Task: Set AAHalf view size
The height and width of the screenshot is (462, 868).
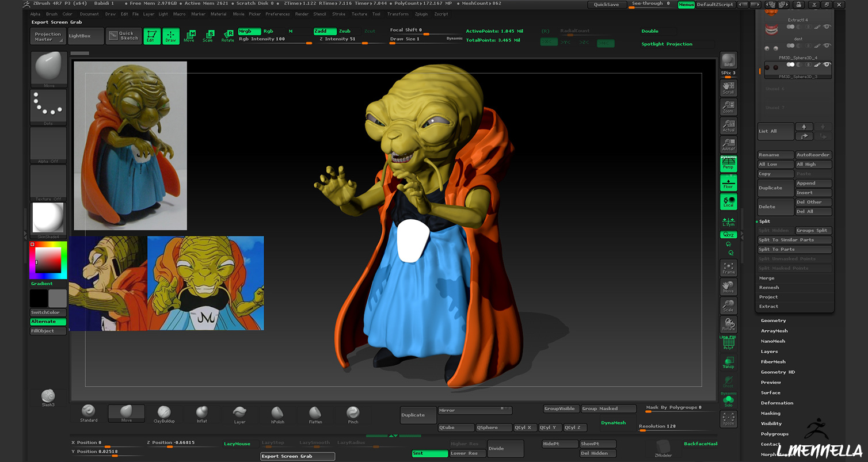Action: pos(729,144)
